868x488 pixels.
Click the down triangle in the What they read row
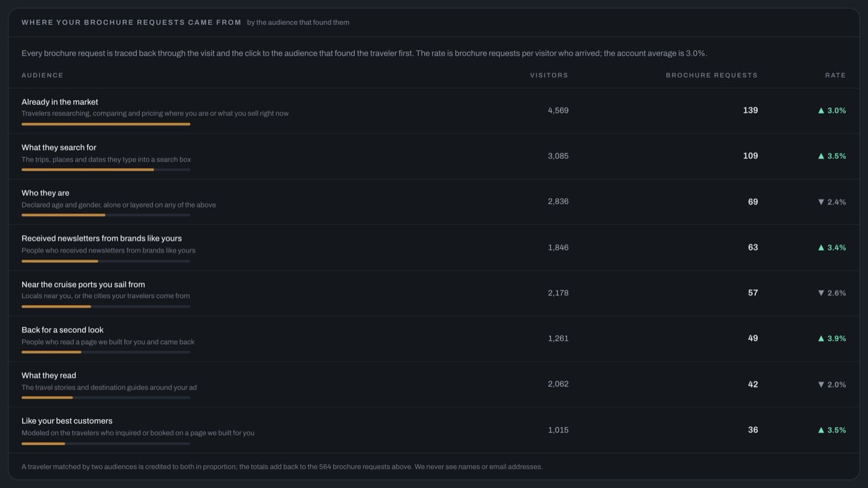(821, 384)
